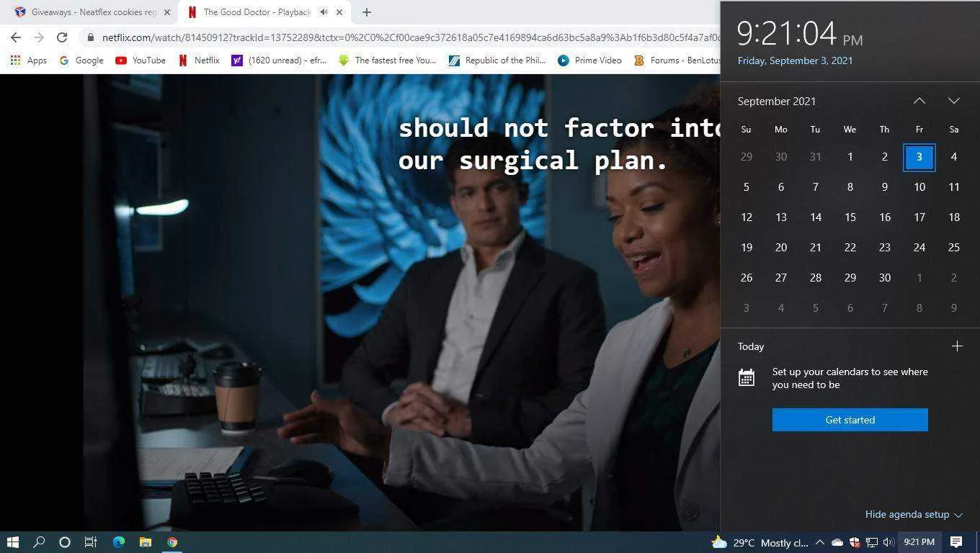Select September 15 in the calendar

coord(850,217)
